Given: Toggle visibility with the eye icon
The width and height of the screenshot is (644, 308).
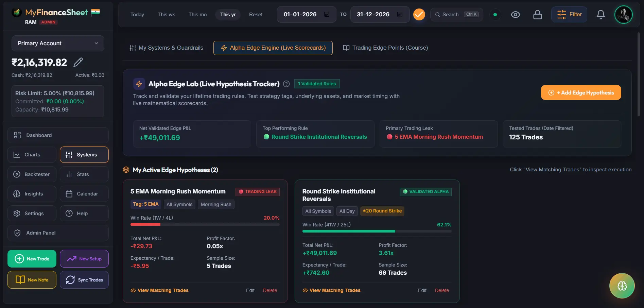Looking at the screenshot, I should coord(516,15).
